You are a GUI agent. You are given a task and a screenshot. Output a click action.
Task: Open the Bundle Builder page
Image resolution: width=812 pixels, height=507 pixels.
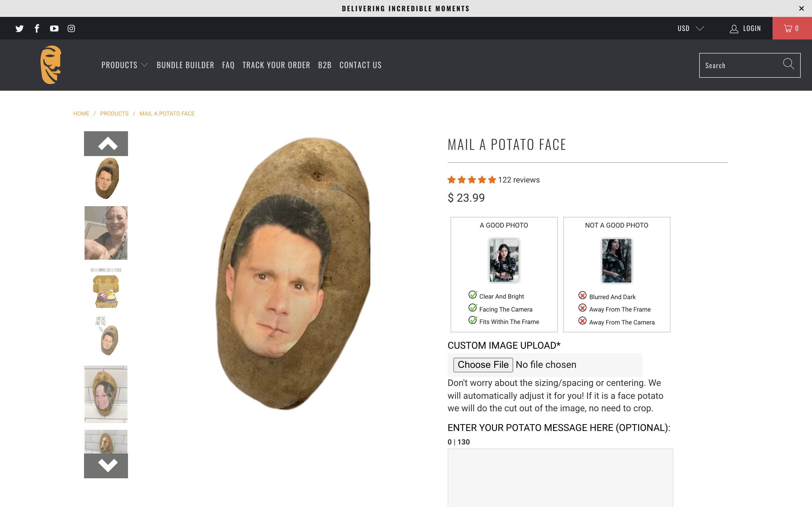185,65
